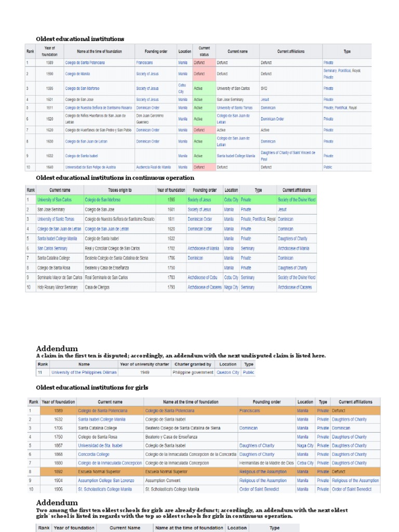Select the Oldest educational institutions for girls heading
Viewport: 399px width, 532px height.
click(92, 388)
